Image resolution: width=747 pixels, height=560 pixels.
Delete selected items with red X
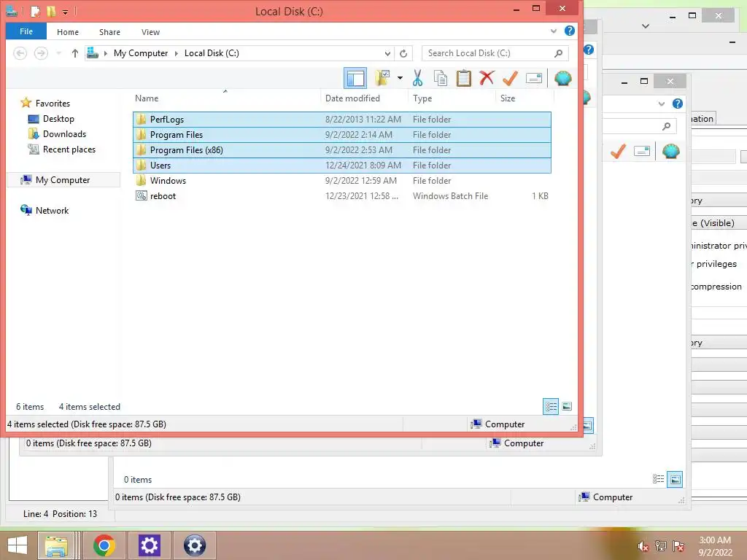click(x=487, y=77)
